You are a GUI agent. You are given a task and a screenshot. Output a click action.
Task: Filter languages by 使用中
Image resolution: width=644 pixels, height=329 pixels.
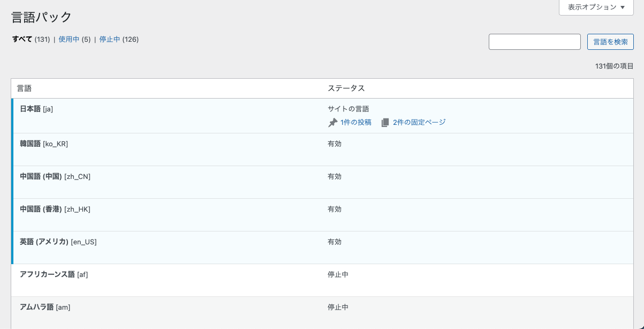69,39
